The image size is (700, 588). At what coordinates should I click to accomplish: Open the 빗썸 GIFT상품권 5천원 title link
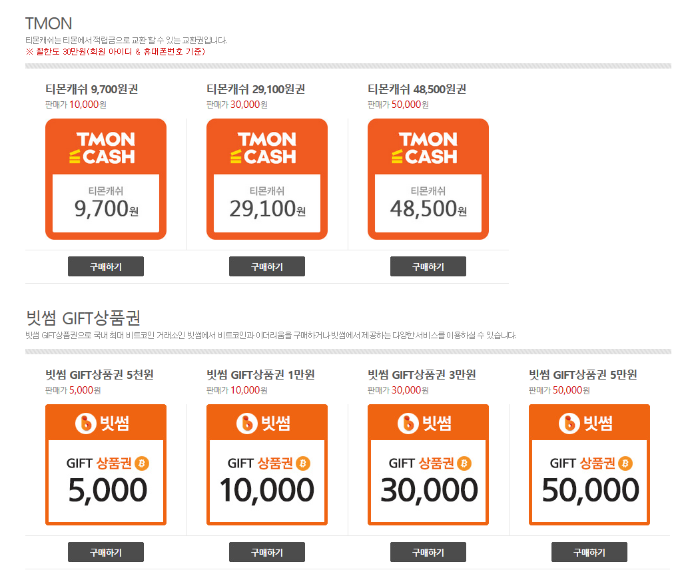click(99, 375)
